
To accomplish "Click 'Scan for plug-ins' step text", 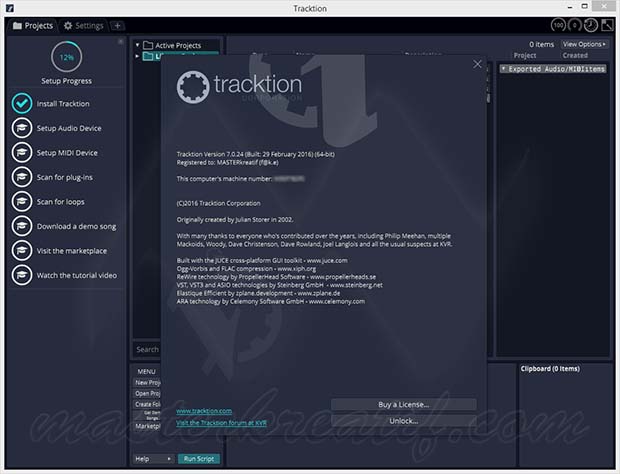I will (64, 177).
